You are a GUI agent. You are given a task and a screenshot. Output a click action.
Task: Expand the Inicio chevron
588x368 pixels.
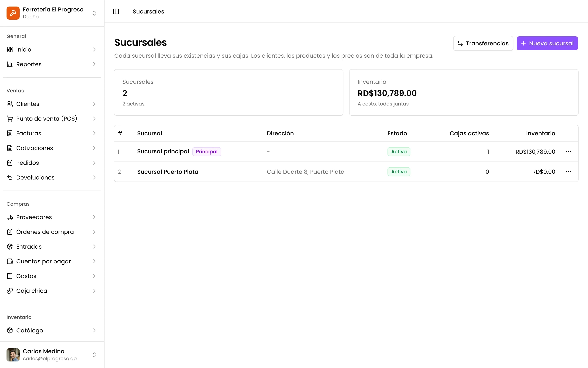pyautogui.click(x=94, y=50)
